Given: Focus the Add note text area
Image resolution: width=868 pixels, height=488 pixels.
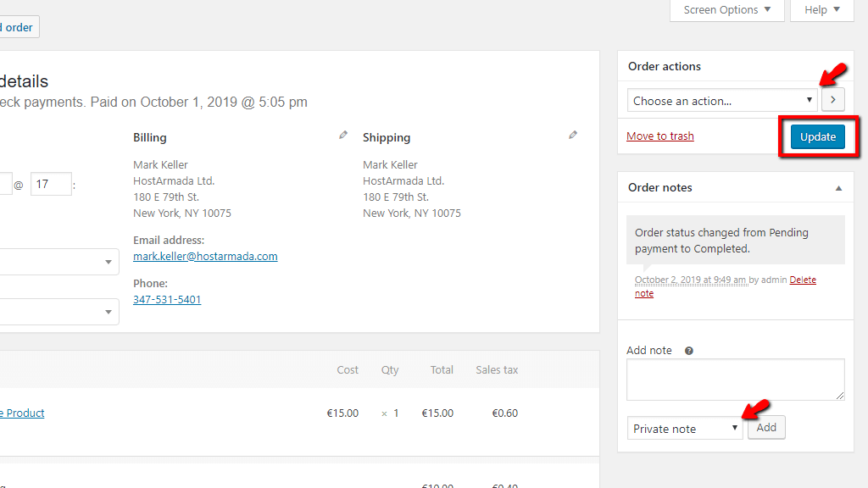Looking at the screenshot, I should [735, 379].
